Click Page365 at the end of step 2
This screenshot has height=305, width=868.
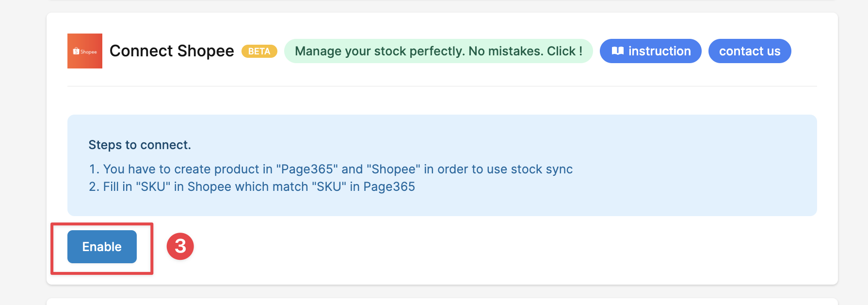coord(389,186)
